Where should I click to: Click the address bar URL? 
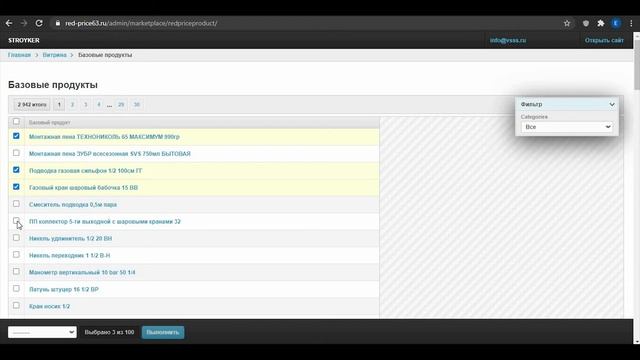point(141,23)
